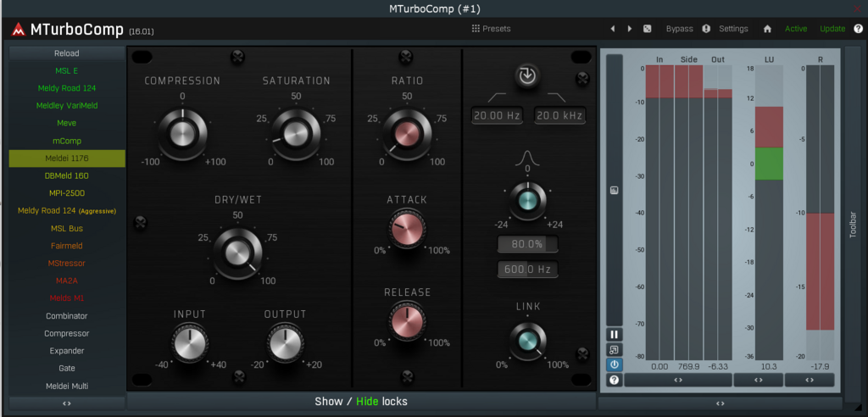Expand arrows at bottom of meter panel
Image resolution: width=868 pixels, height=417 pixels.
pos(721,403)
